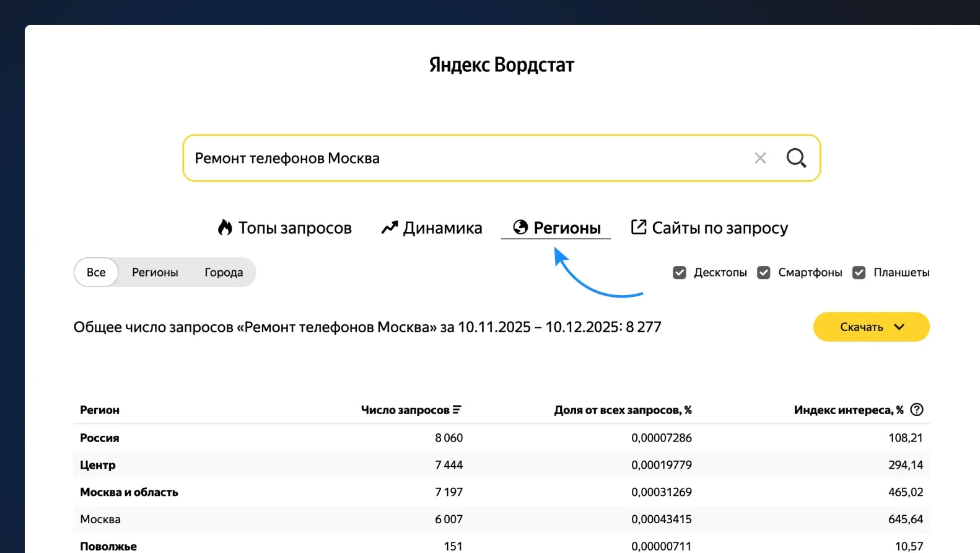Open the Топы запросов tab
Screen dimensions: 980x553
[285, 228]
